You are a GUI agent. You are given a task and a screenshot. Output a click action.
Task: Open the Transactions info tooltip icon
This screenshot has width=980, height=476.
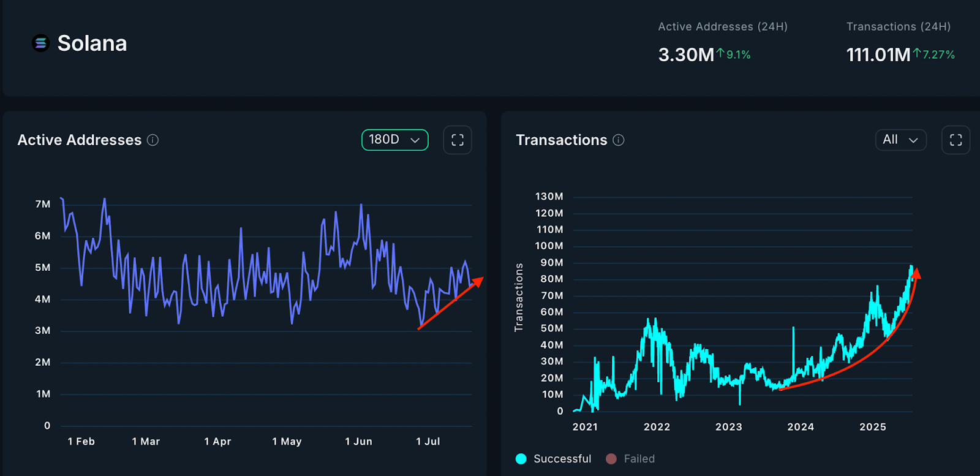[x=619, y=140]
